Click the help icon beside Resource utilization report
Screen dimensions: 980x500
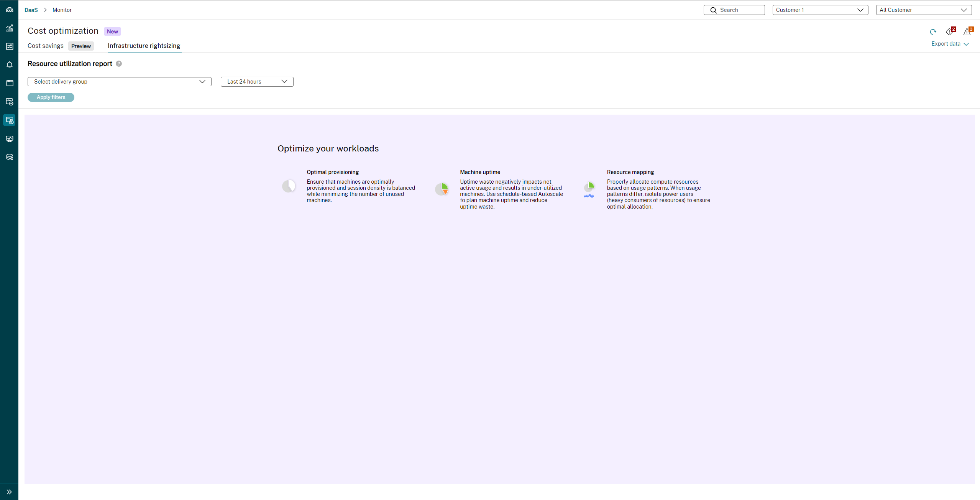(x=119, y=64)
